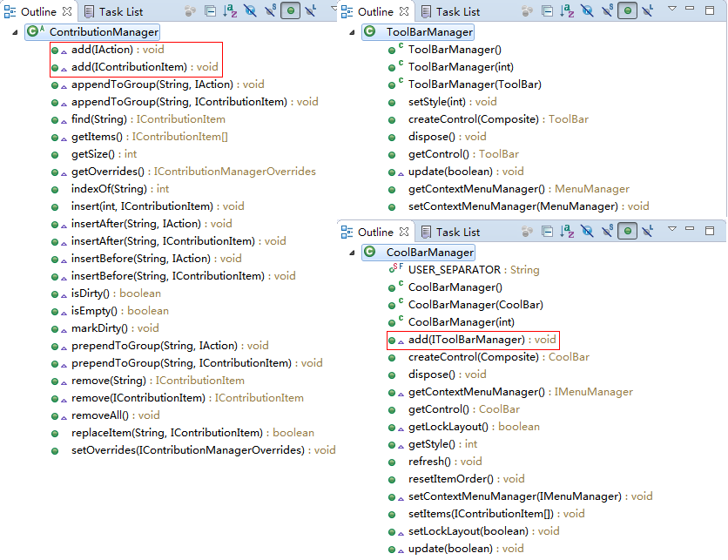Image resolution: width=728 pixels, height=560 pixels.
Task: Toggle Hide Non-Public Members in the bottom Outline view
Action: (x=628, y=232)
